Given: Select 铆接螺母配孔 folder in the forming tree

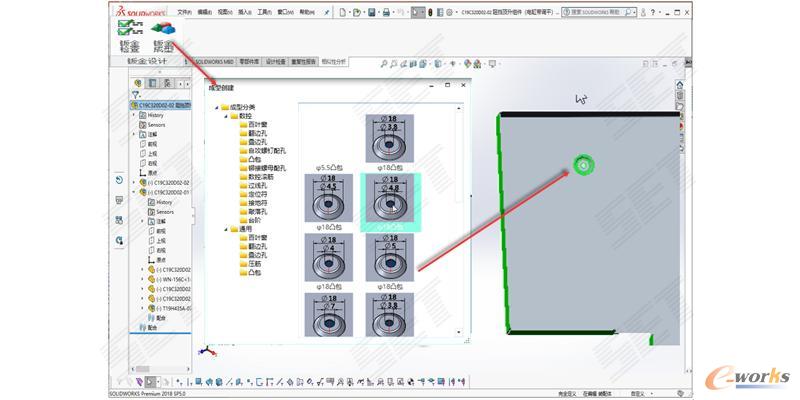Looking at the screenshot, I should pyautogui.click(x=263, y=168).
